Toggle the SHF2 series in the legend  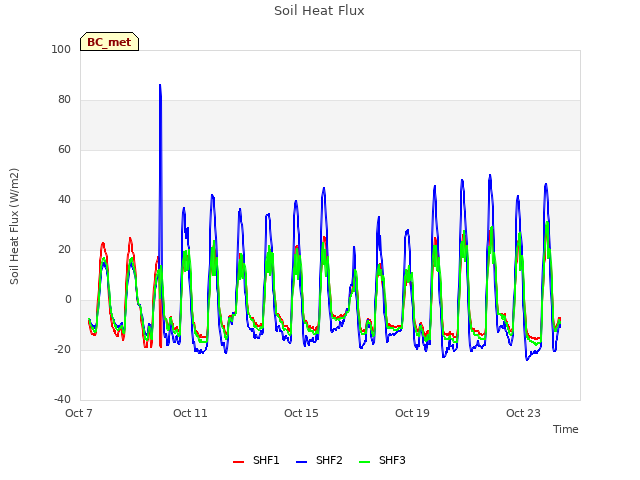tap(319, 460)
